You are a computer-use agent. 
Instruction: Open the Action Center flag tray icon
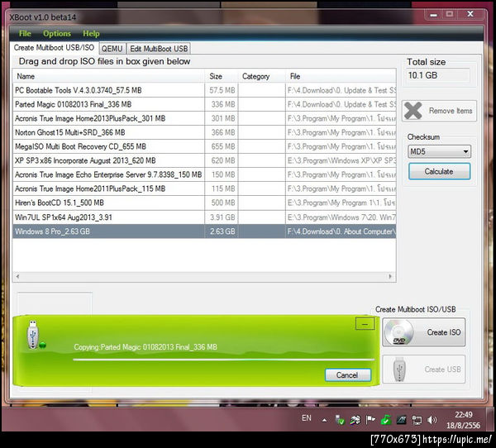click(370, 420)
